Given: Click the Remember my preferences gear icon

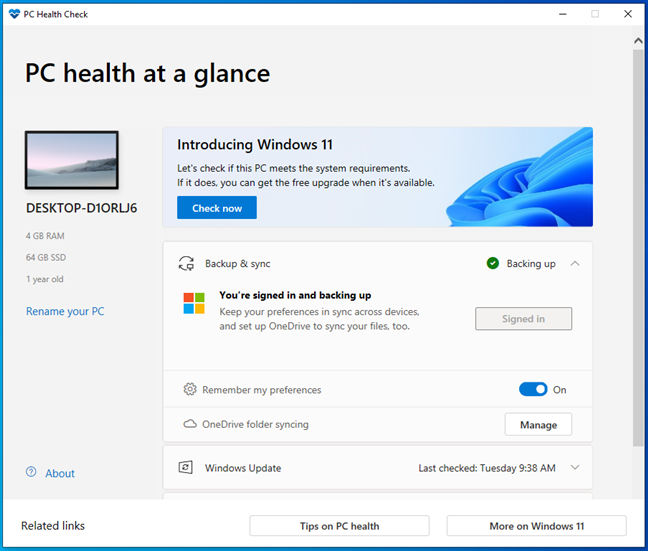Looking at the screenshot, I should pyautogui.click(x=190, y=389).
